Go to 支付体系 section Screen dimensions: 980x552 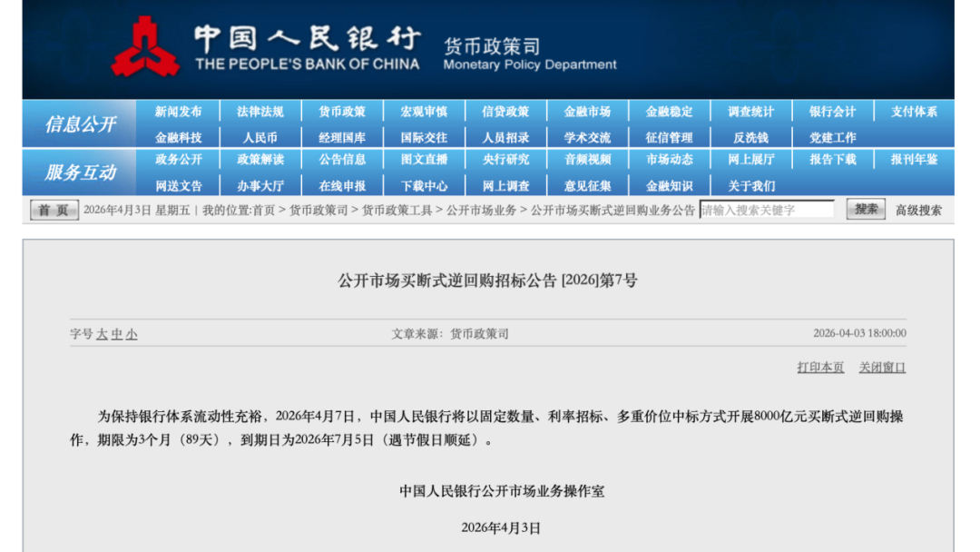(915, 112)
